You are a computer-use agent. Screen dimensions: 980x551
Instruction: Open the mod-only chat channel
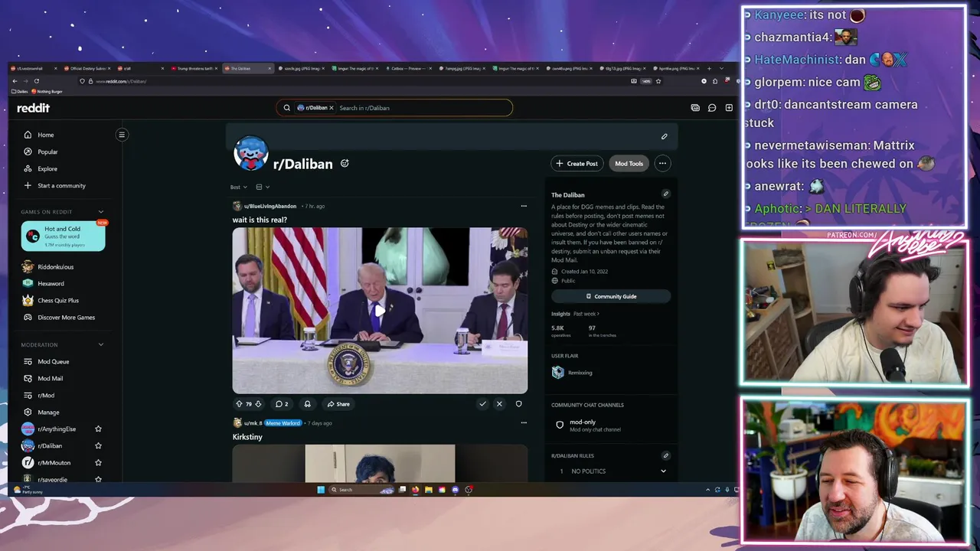(x=611, y=425)
